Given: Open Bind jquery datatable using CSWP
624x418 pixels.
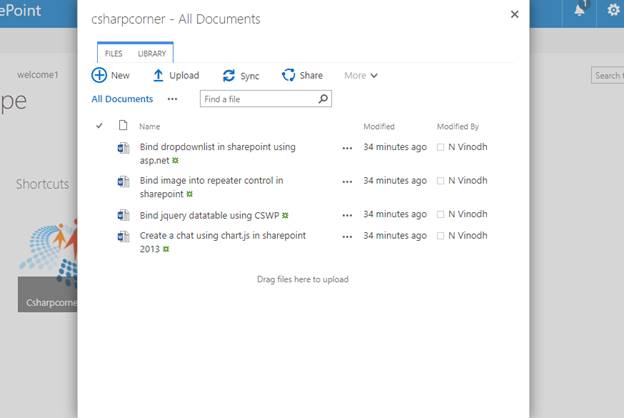Looking at the screenshot, I should click(209, 215).
